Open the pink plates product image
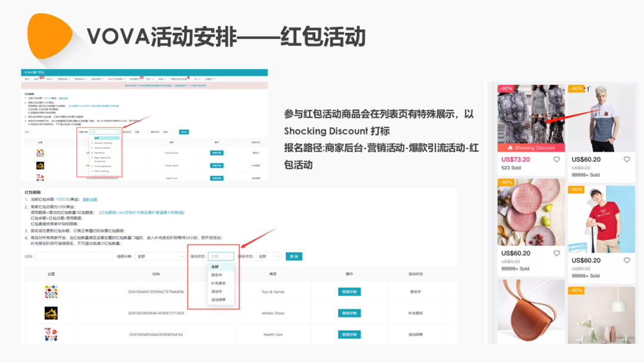 pos(531,212)
